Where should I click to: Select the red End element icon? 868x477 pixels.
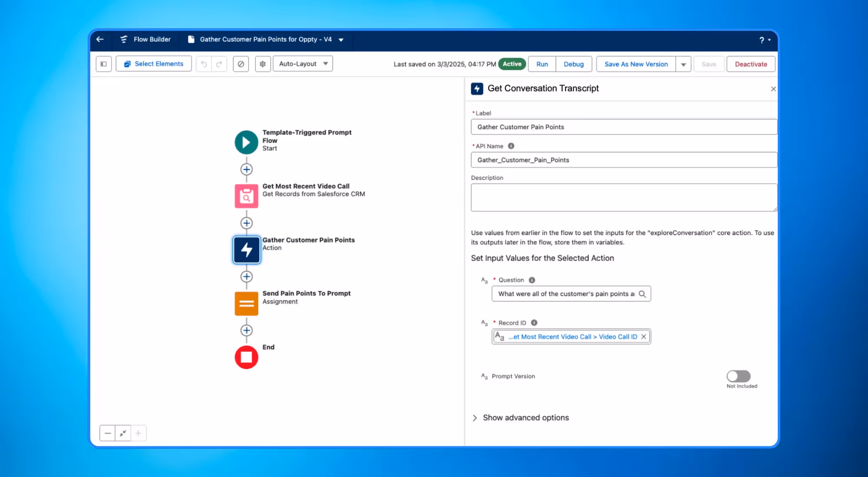(247, 357)
